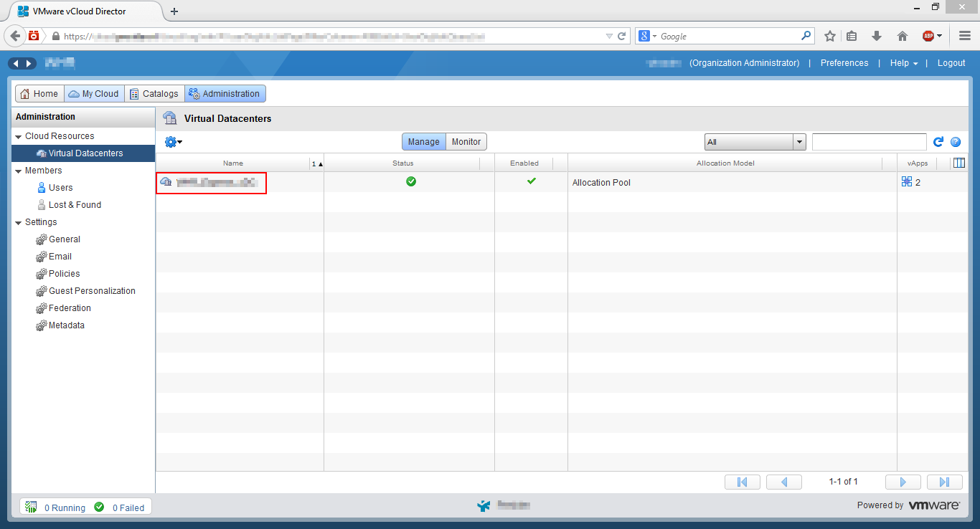Open browser downloads arrow
The image size is (980, 529).
click(877, 36)
